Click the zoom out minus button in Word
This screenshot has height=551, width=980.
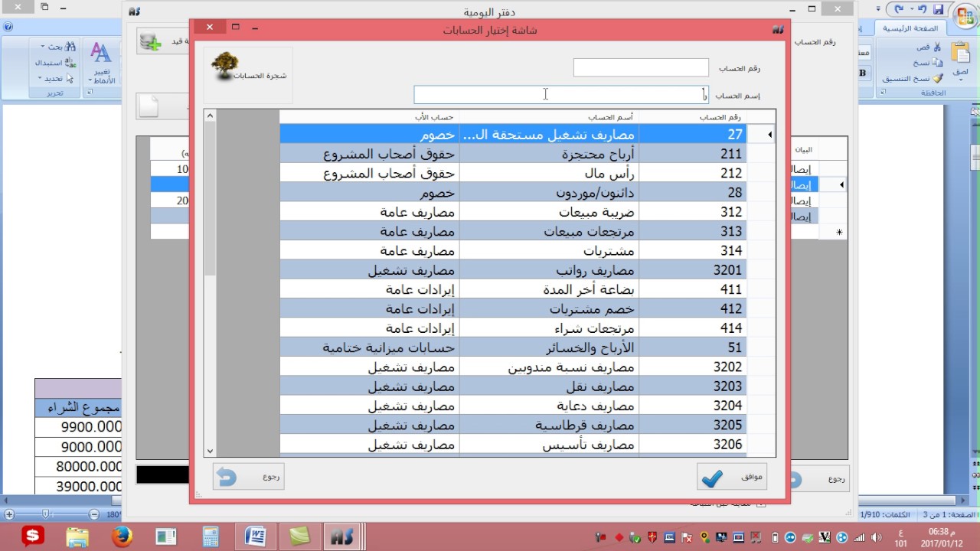pyautogui.click(x=93, y=514)
